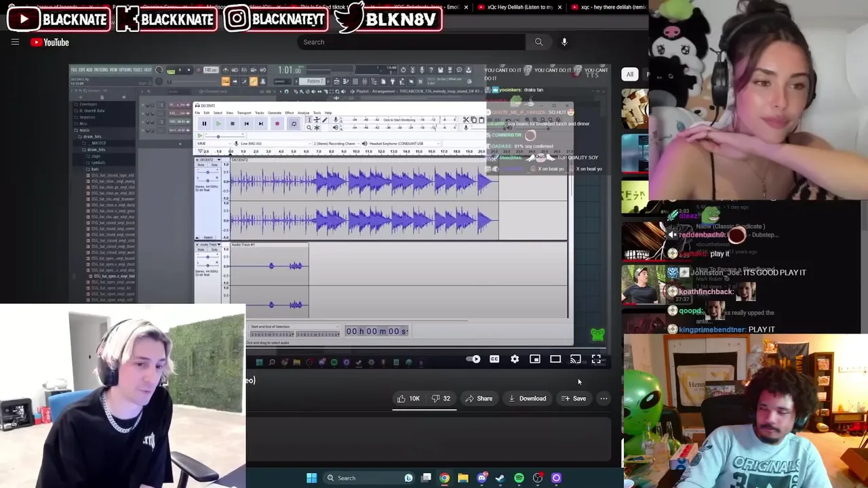Click the Download button

pyautogui.click(x=527, y=399)
